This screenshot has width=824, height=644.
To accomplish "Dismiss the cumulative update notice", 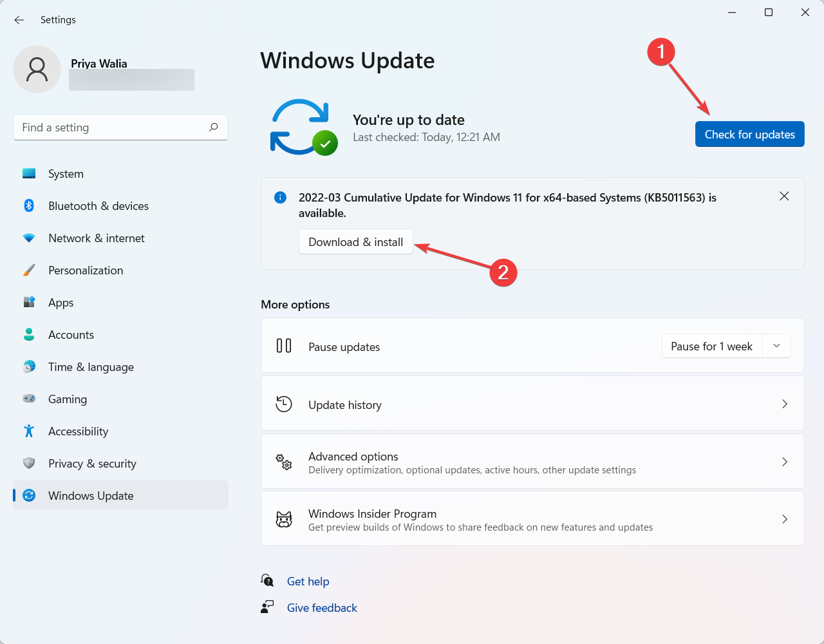I will click(x=784, y=196).
